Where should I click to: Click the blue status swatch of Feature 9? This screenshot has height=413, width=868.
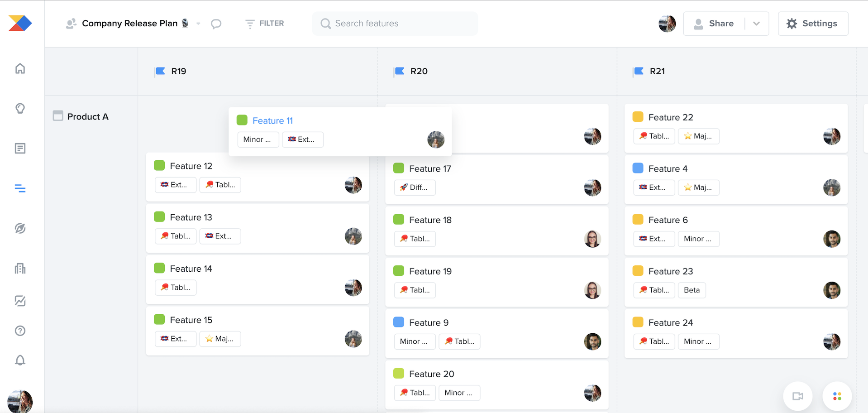point(399,322)
